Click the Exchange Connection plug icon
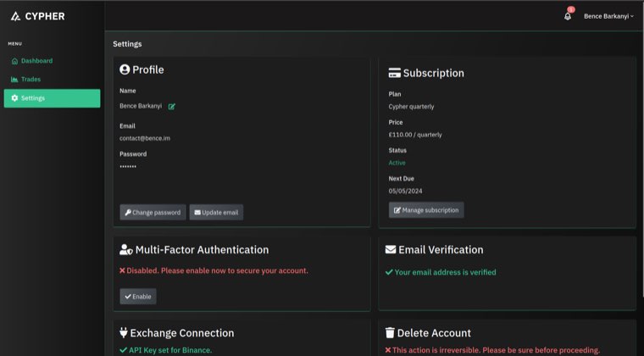 pos(124,333)
